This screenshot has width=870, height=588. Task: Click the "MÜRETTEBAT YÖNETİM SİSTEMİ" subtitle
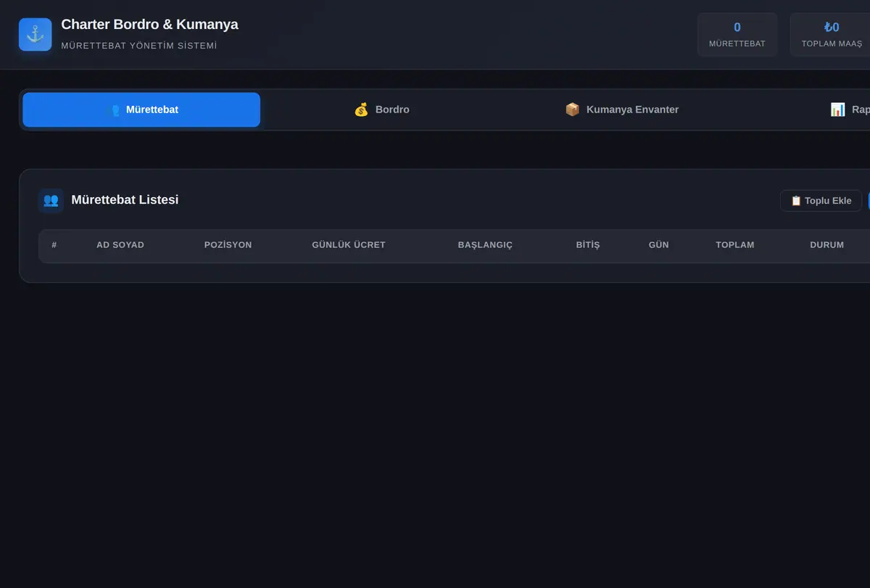click(x=139, y=46)
